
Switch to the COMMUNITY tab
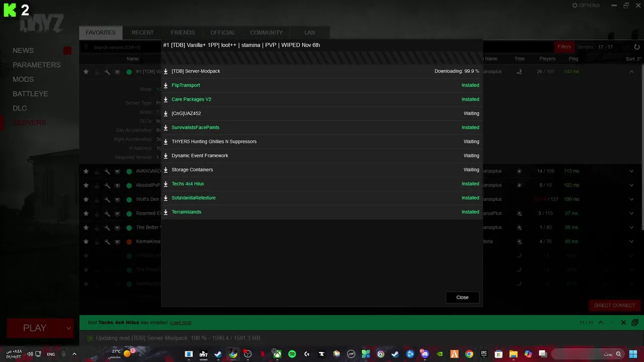pos(266,33)
